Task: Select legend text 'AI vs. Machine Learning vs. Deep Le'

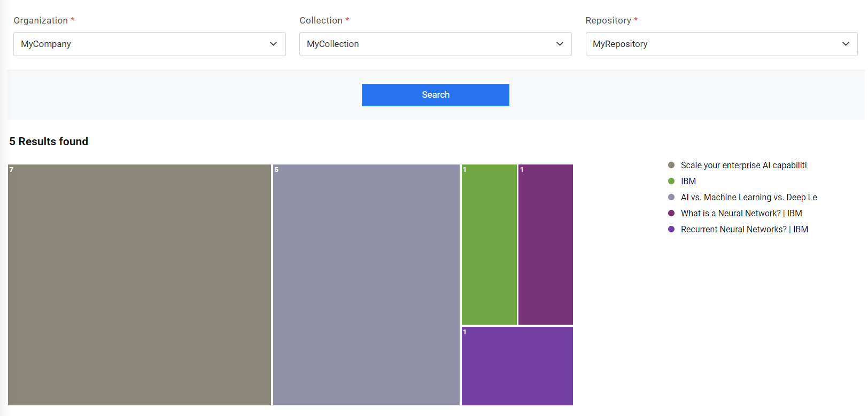Action: pos(749,198)
